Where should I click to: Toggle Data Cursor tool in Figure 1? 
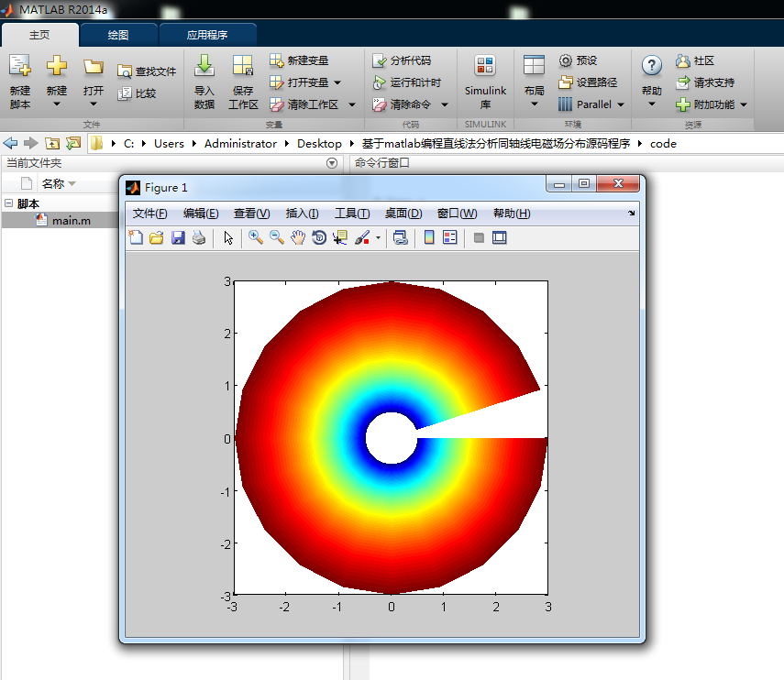pos(340,238)
